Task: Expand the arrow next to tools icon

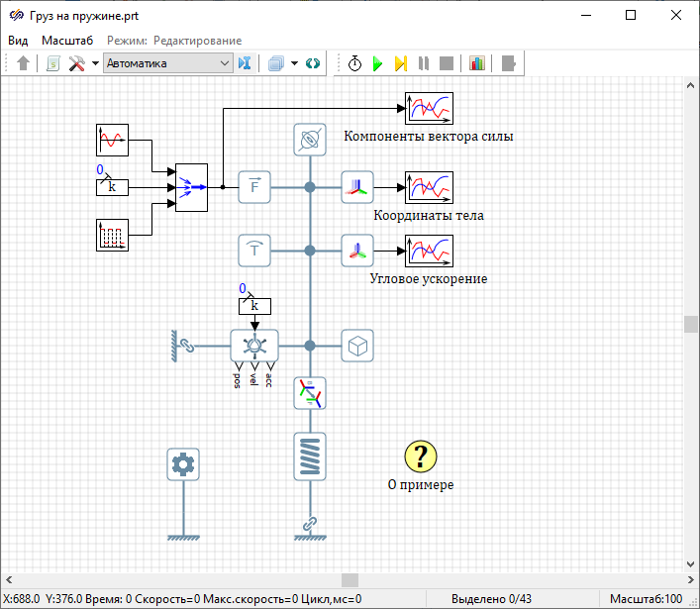Action: pos(95,63)
